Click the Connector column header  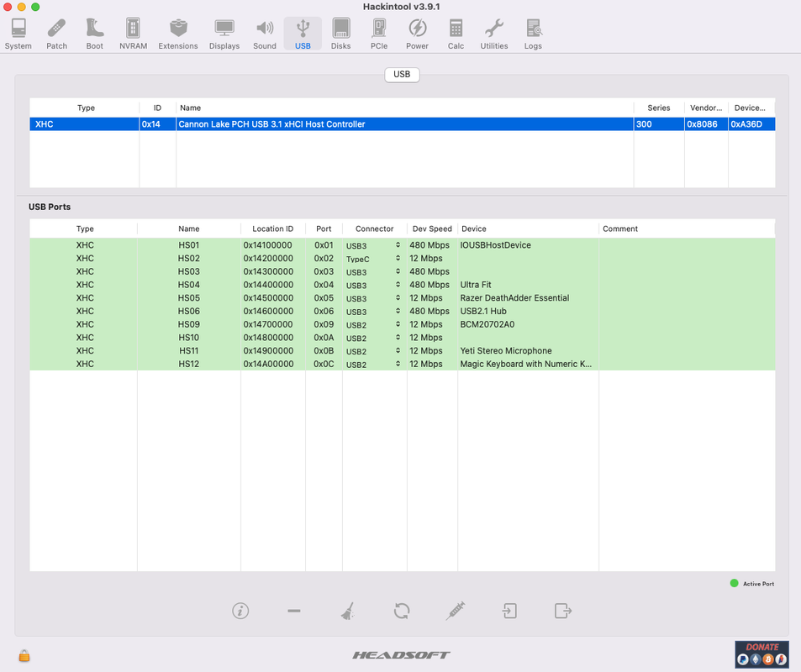(375, 228)
